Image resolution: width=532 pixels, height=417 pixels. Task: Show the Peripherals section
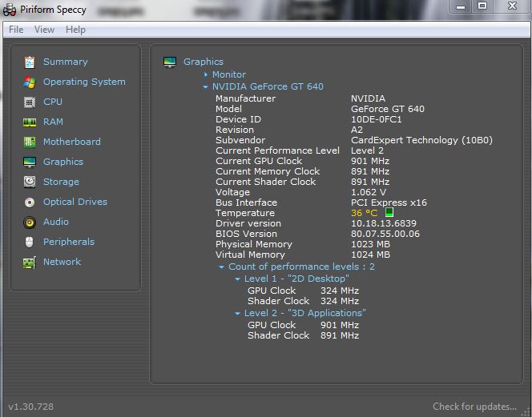point(69,242)
